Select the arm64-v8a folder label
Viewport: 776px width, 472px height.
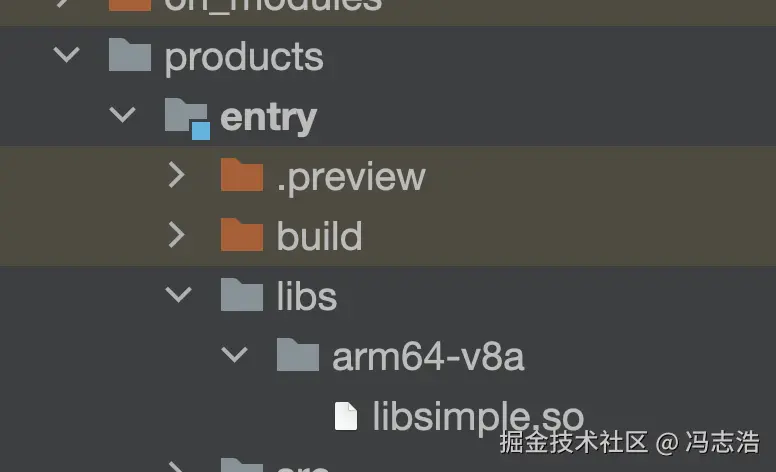point(428,357)
